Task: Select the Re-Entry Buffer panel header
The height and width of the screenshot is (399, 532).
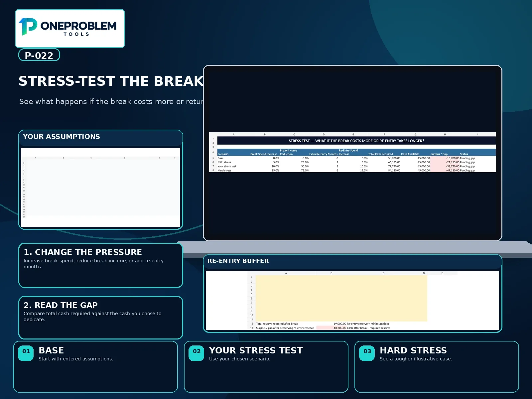Action: pyautogui.click(x=352, y=261)
